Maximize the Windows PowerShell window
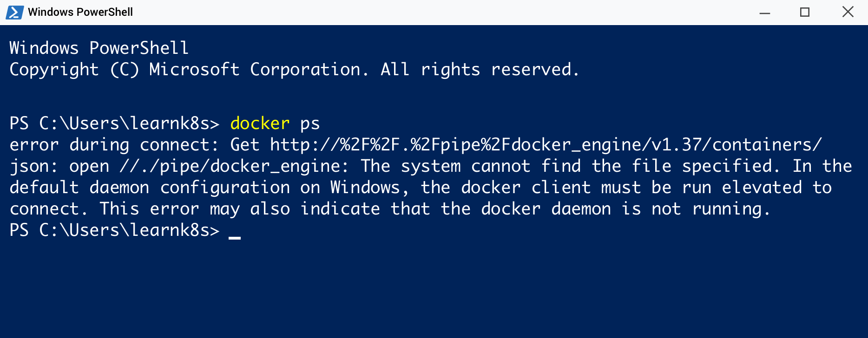Viewport: 868px width, 338px height. pos(805,13)
